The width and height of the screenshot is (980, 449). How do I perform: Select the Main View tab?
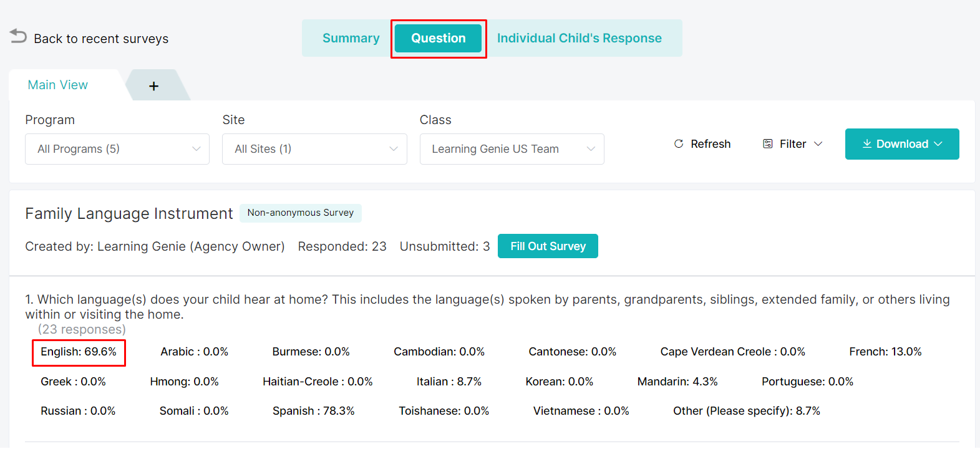tap(58, 85)
